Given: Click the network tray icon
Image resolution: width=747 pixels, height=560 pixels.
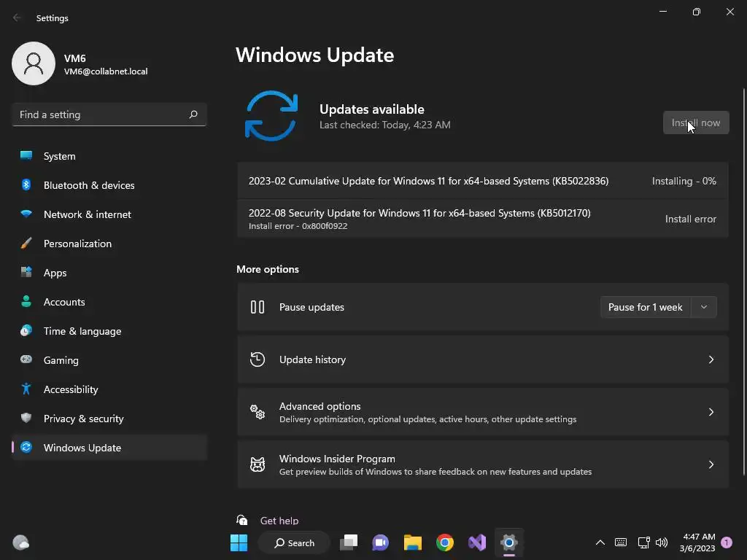Looking at the screenshot, I should coord(643,542).
